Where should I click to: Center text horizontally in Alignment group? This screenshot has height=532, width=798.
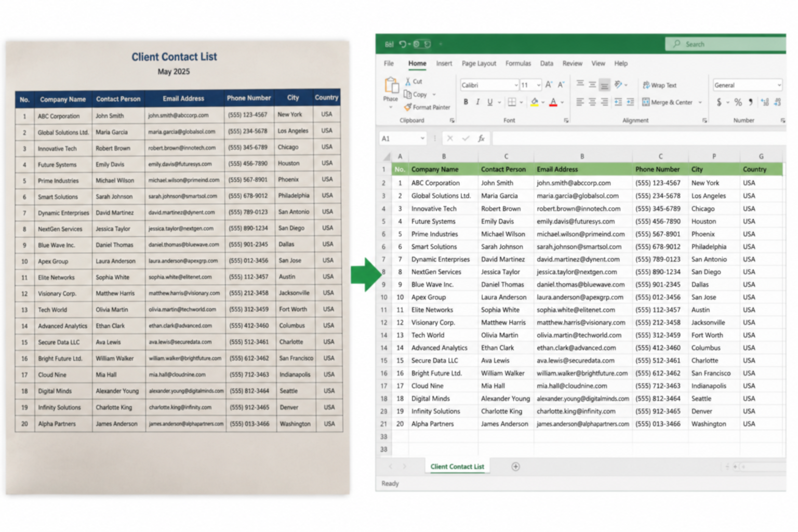pos(592,102)
